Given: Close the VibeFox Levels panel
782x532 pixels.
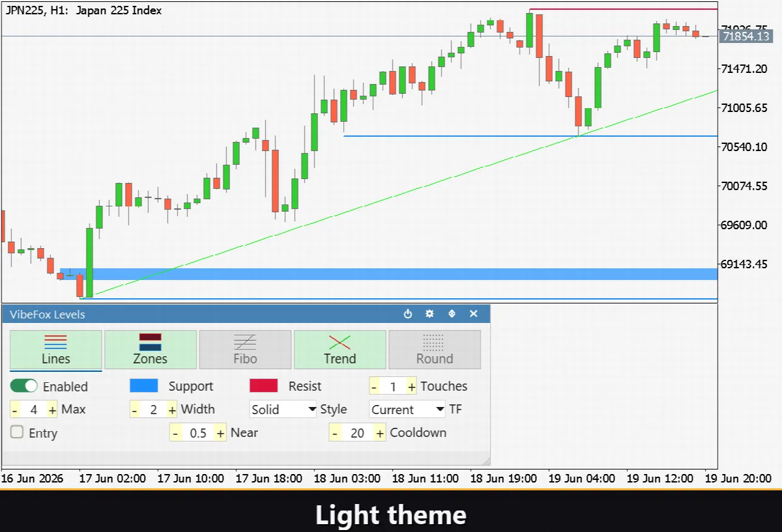Looking at the screenshot, I should tap(474, 314).
